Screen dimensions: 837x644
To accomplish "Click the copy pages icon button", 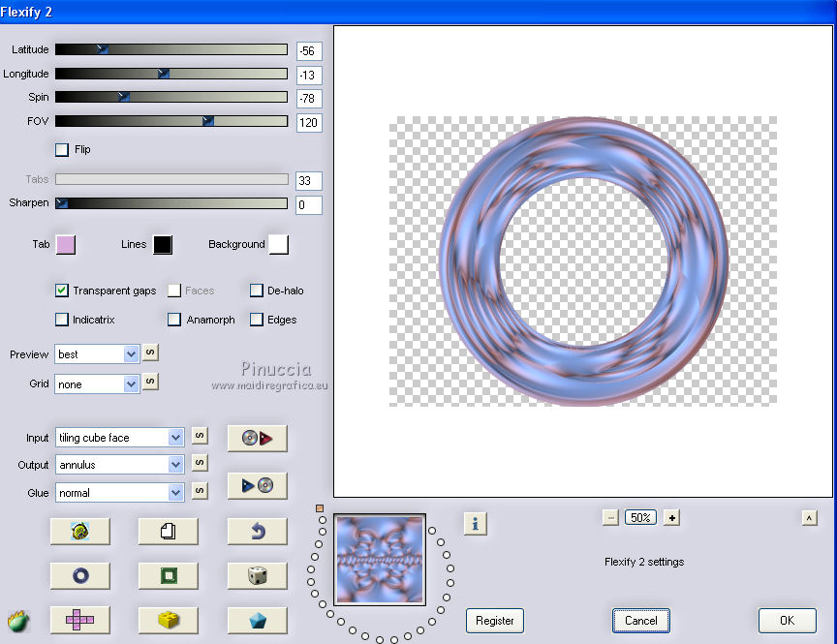I will 169,532.
